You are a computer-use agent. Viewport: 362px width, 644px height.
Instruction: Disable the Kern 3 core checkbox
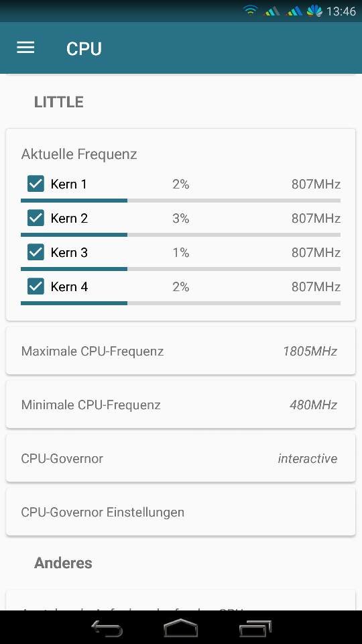point(36,252)
